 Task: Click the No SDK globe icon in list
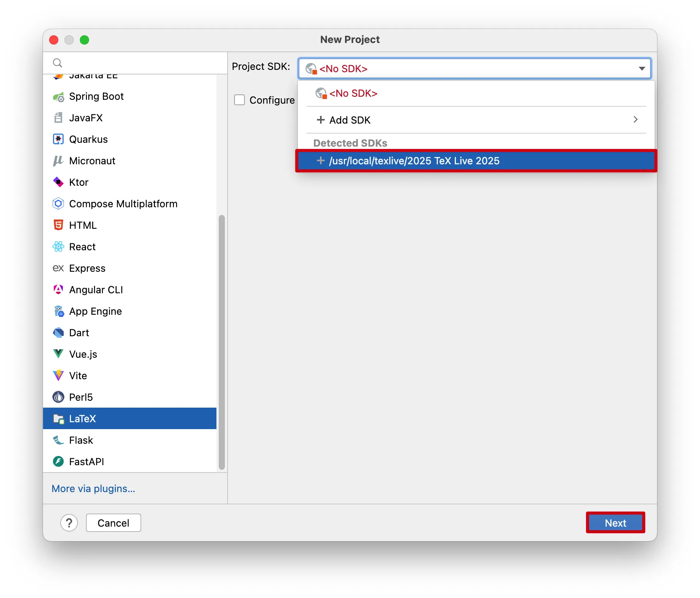click(x=321, y=93)
